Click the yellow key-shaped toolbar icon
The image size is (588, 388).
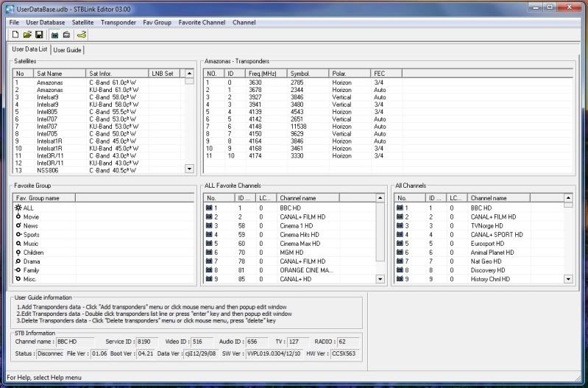pos(82,35)
